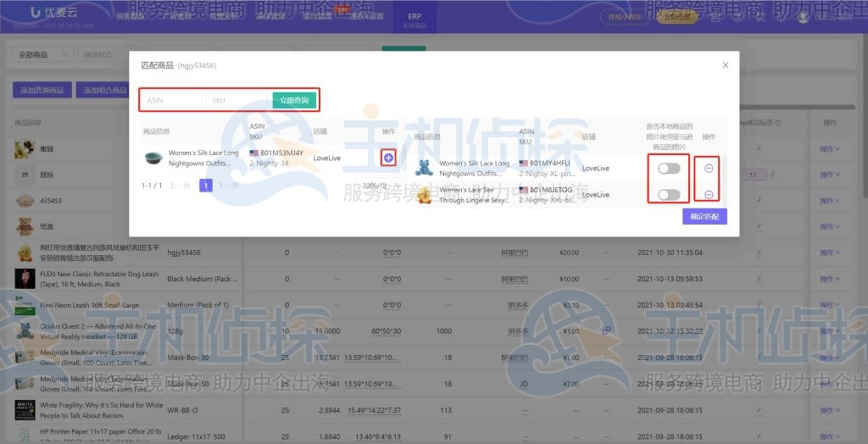The height and width of the screenshot is (444, 868).
Task: Close the 匹配商品 dialog
Action: point(726,65)
